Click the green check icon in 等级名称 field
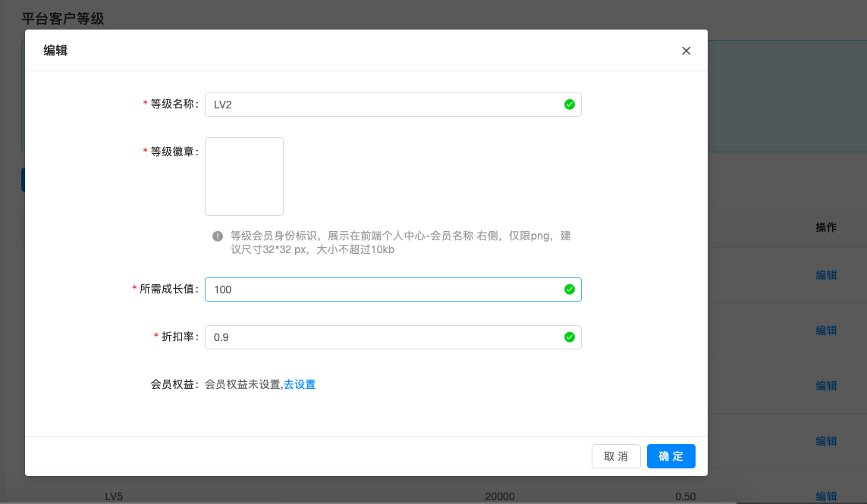 click(570, 105)
